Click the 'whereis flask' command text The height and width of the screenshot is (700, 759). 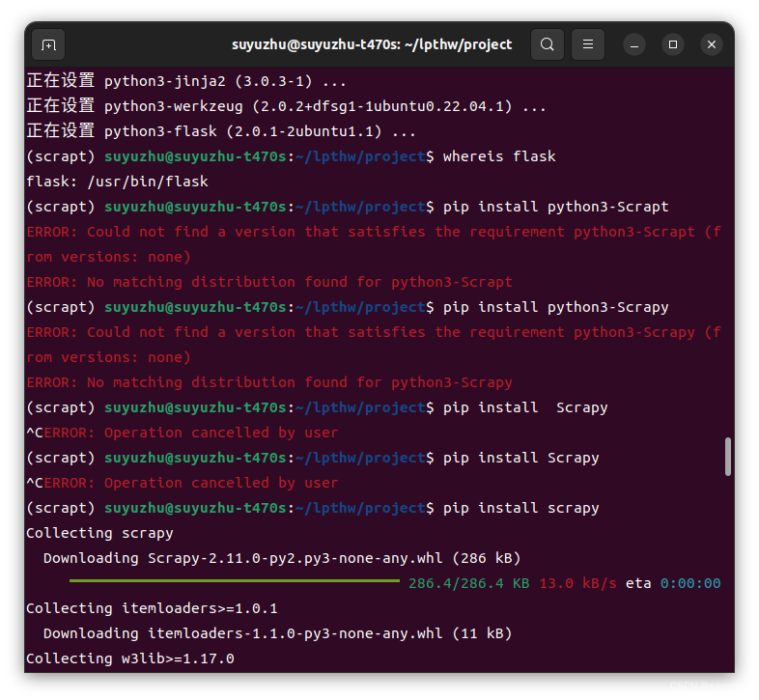pos(499,156)
